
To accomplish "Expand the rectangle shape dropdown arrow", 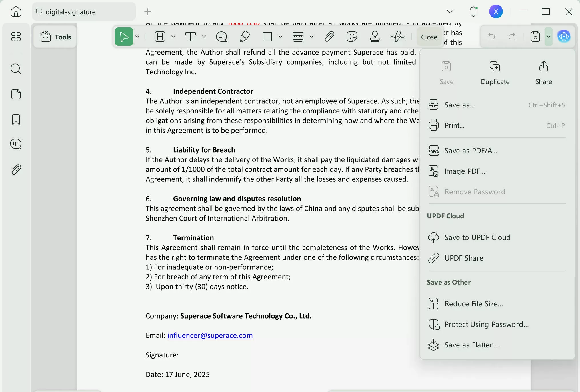I will tap(281, 37).
